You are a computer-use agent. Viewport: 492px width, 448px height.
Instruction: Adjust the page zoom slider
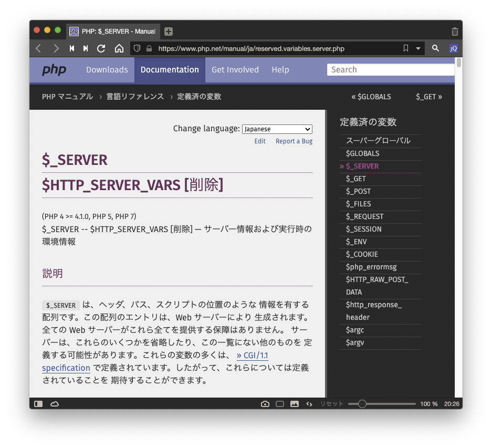(362, 404)
